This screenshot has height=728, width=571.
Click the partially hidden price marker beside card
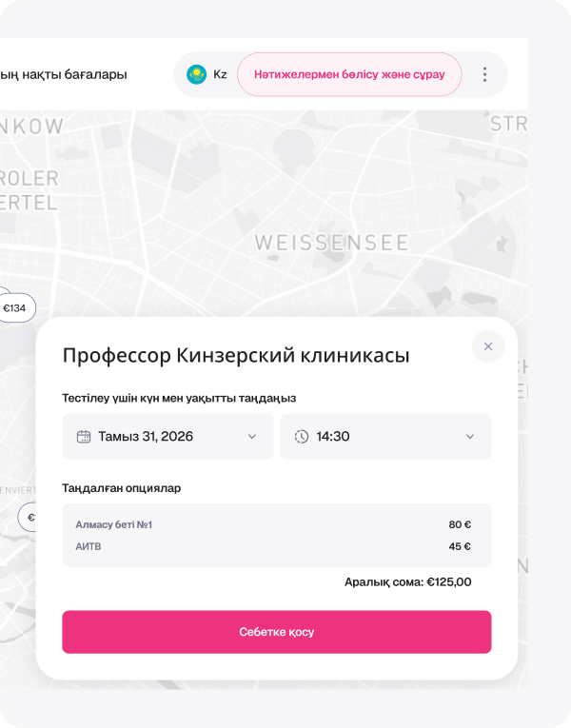pos(29,518)
